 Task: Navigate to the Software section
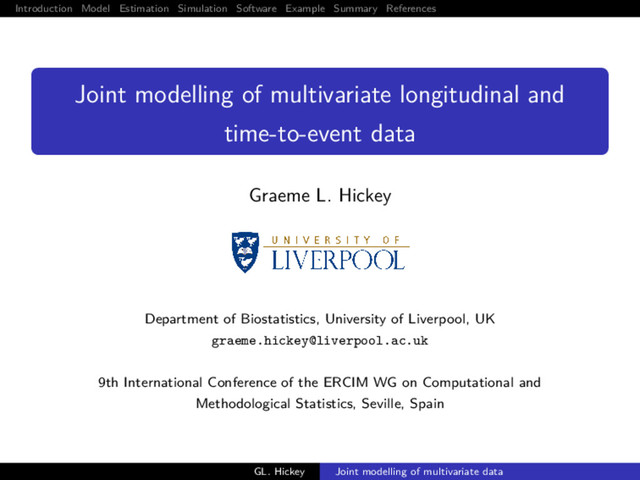256,8
